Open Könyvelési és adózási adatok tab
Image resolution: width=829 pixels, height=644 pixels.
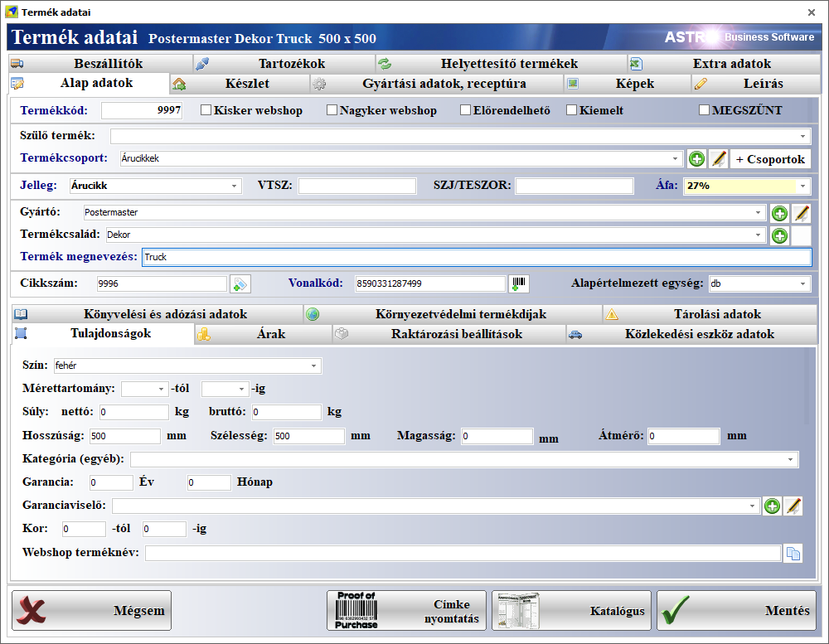click(157, 315)
